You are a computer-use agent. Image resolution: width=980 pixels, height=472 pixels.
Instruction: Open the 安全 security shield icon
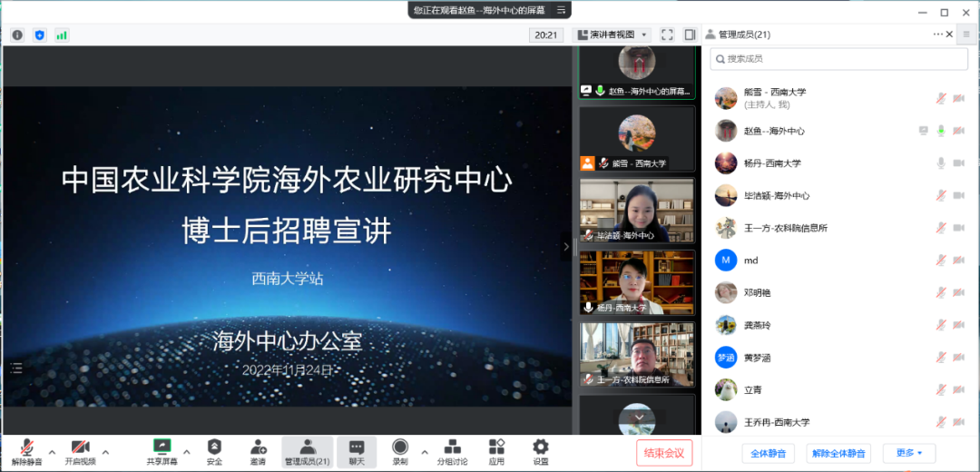pyautogui.click(x=214, y=447)
